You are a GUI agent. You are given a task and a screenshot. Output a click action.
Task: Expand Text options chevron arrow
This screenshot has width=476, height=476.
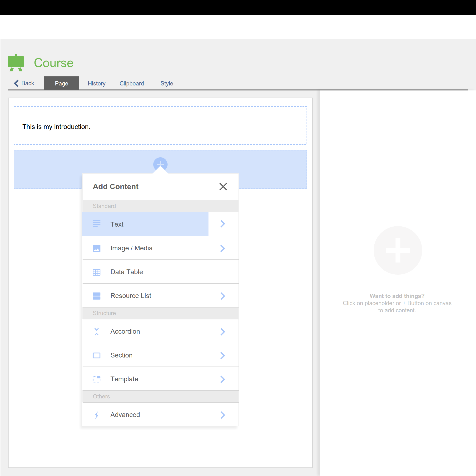pyautogui.click(x=223, y=224)
